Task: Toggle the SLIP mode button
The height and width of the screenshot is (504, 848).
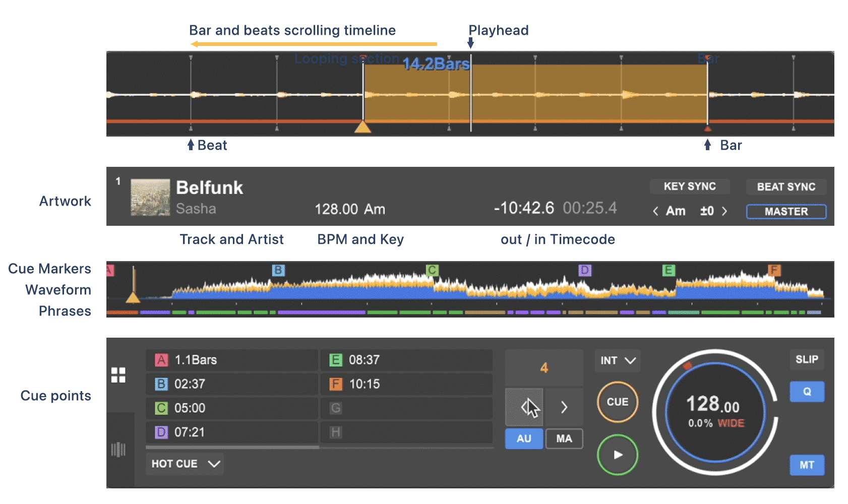Action: [807, 359]
